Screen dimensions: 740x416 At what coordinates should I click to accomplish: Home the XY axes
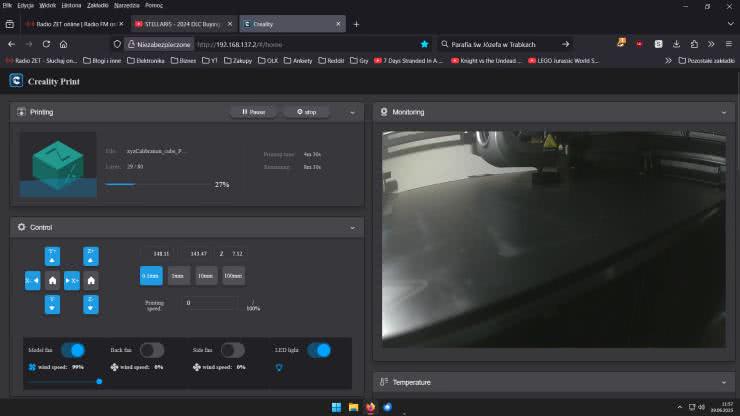pos(52,281)
